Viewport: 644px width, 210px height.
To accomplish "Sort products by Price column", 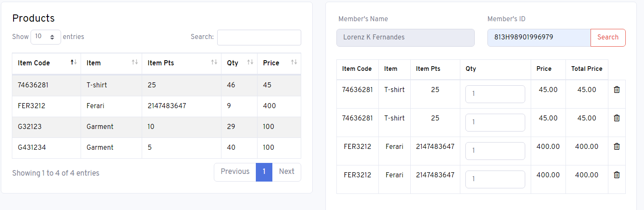I will (x=279, y=63).
